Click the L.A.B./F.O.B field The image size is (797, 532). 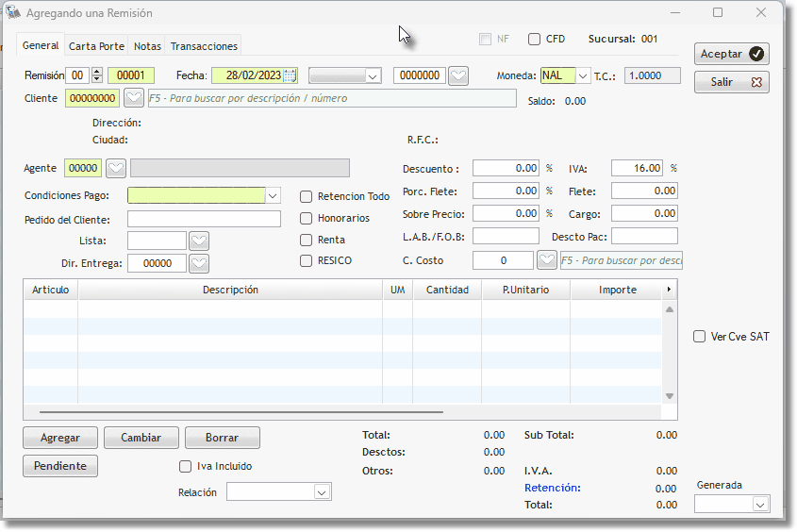506,236
